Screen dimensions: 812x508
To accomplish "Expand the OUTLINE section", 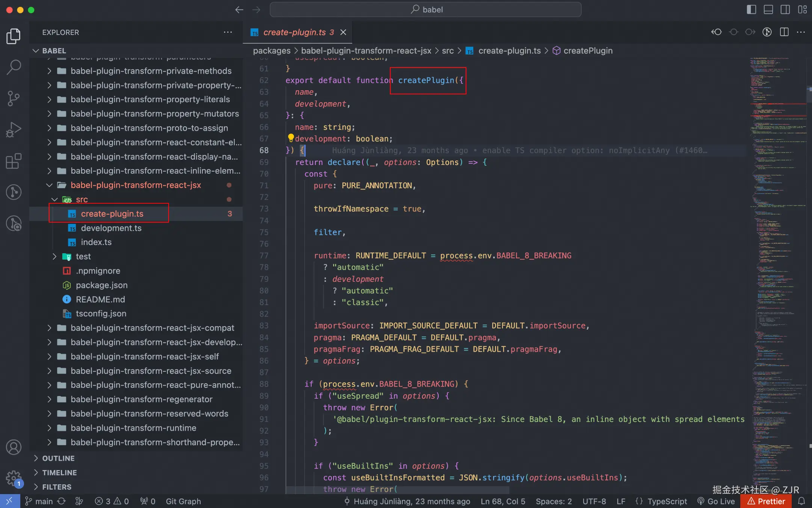I will (58, 458).
